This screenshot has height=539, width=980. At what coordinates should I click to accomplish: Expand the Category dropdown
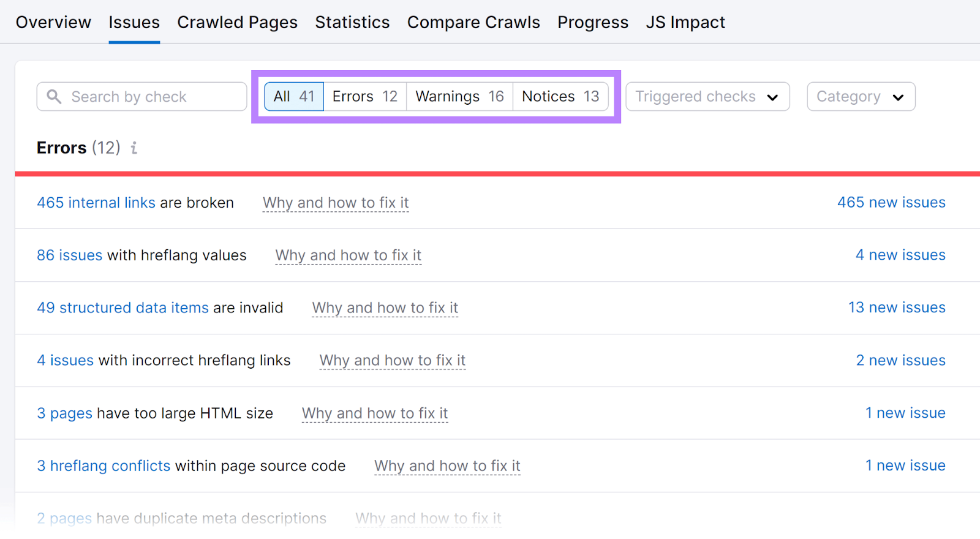pyautogui.click(x=861, y=97)
